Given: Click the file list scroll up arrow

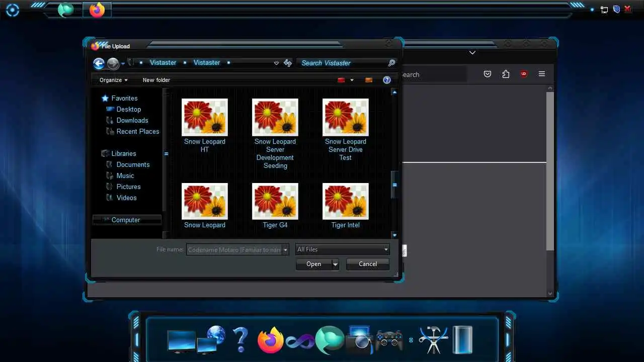Looking at the screenshot, I should (x=394, y=92).
